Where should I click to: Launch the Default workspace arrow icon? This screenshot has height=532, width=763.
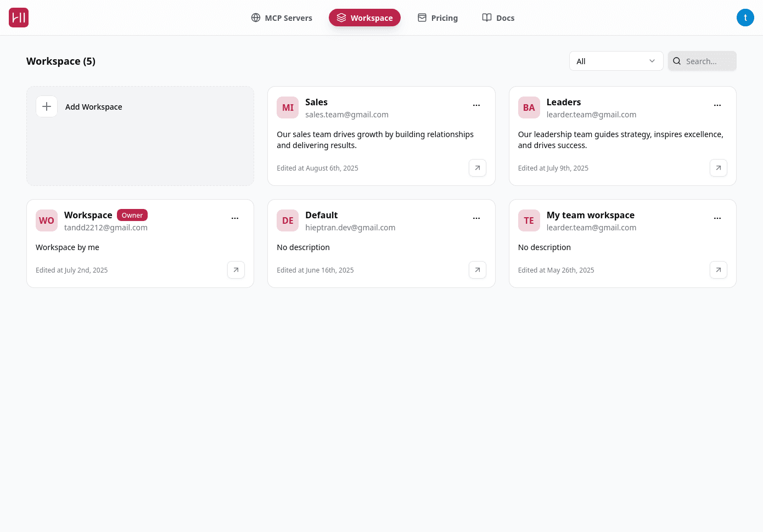click(477, 270)
